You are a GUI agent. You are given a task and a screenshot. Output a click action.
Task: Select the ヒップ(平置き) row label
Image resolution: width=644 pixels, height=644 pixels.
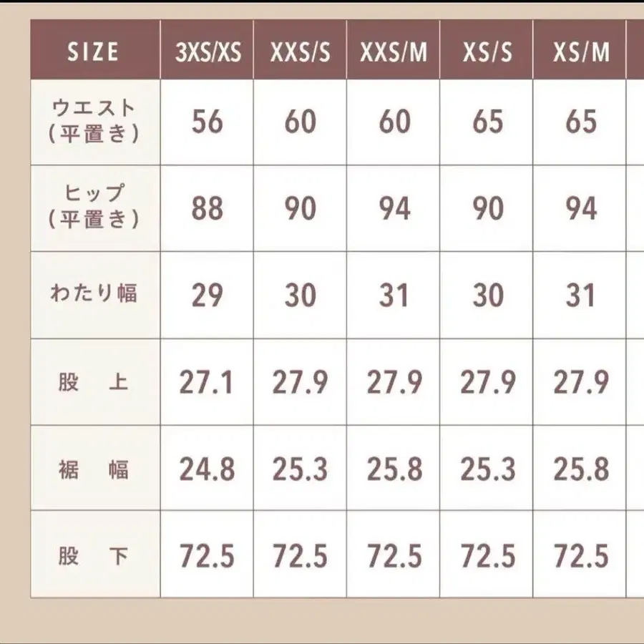point(94,208)
